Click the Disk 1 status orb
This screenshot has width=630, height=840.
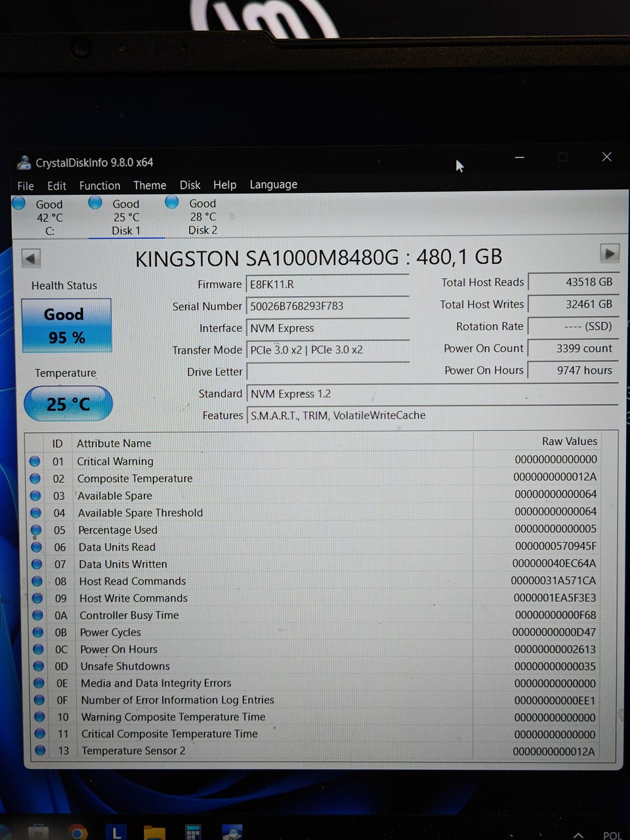[x=95, y=202]
